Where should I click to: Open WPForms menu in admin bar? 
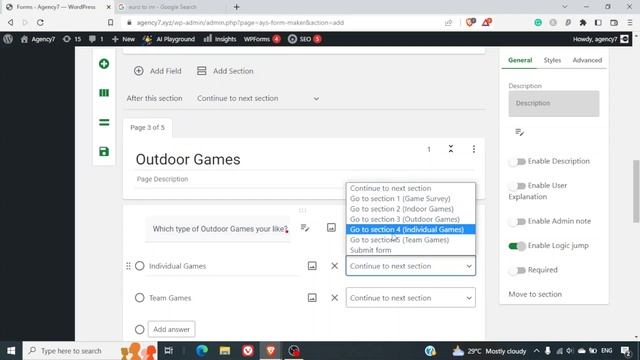point(262,39)
